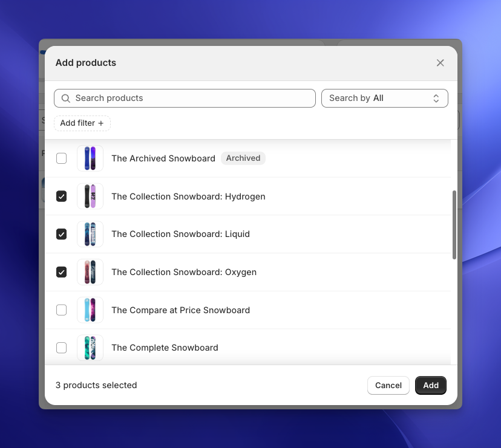This screenshot has height=448, width=501.
Task: Uncheck The Collection Snowboard: Liquid checkbox
Action: tap(61, 234)
